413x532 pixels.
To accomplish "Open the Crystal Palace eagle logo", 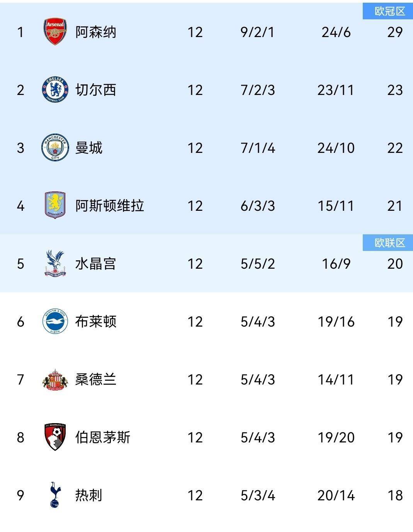I will [x=55, y=263].
